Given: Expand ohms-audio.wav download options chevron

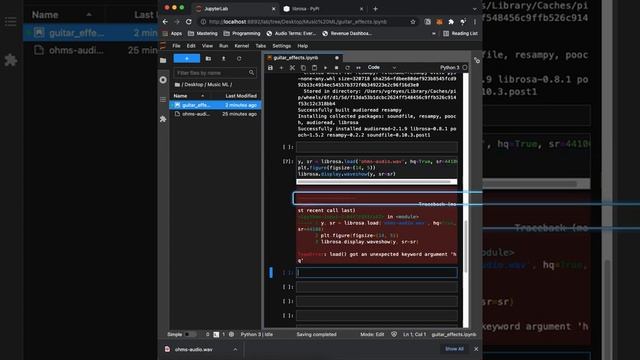Looking at the screenshot, I should (x=235, y=349).
